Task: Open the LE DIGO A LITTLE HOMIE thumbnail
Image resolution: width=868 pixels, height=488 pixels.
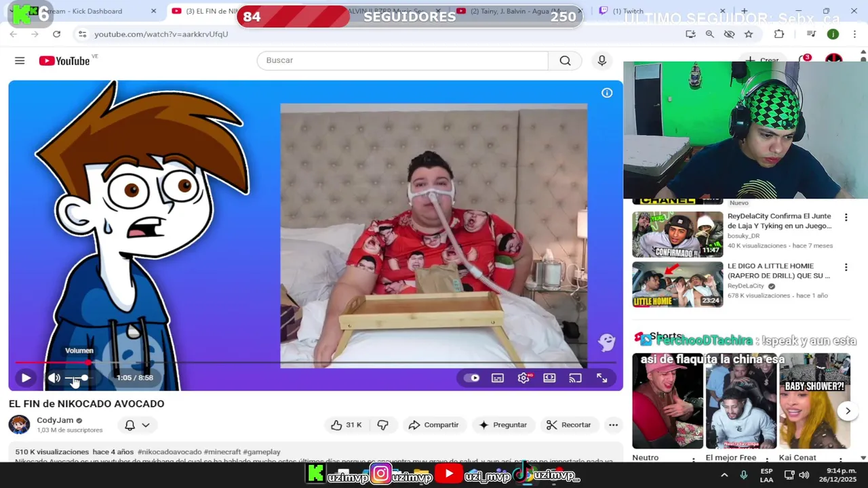Action: [677, 285]
